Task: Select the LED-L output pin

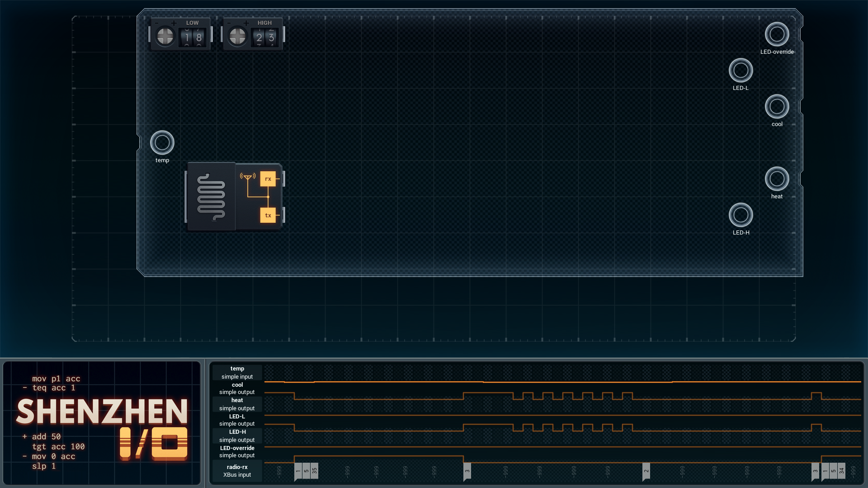Action: tap(741, 70)
